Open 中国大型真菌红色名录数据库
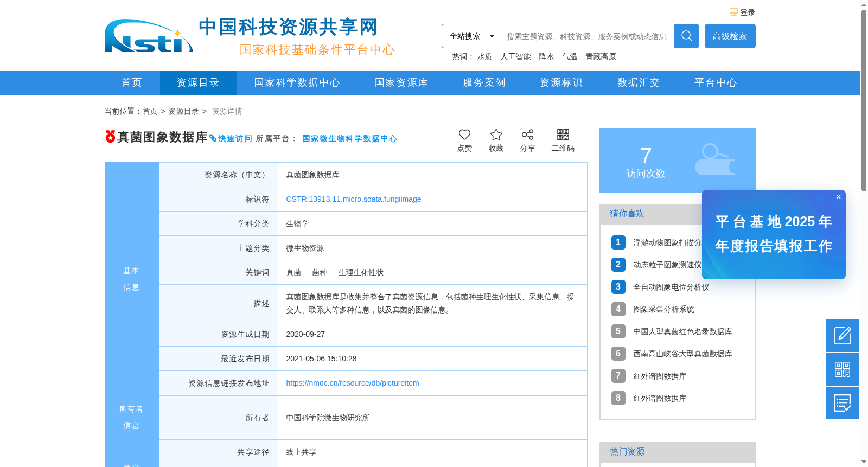Screen dimensions: 868x467 (682, 331)
